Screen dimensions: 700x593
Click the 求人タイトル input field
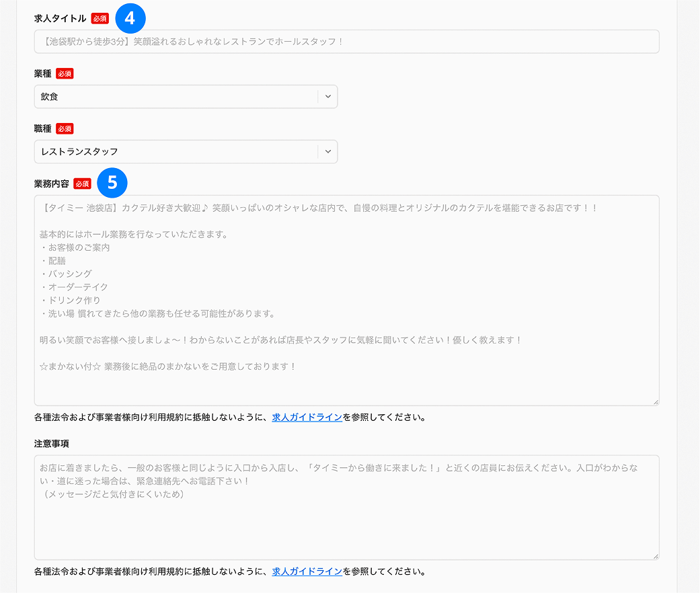346,42
